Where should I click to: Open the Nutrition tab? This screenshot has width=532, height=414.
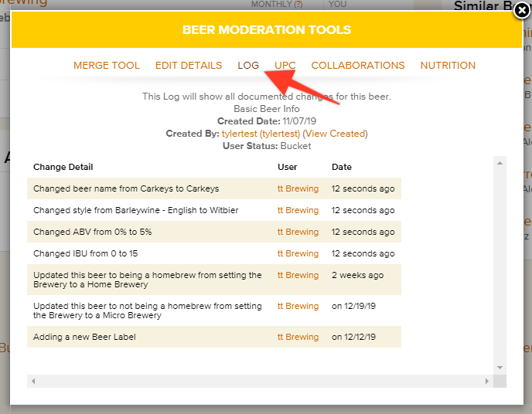pyautogui.click(x=448, y=66)
